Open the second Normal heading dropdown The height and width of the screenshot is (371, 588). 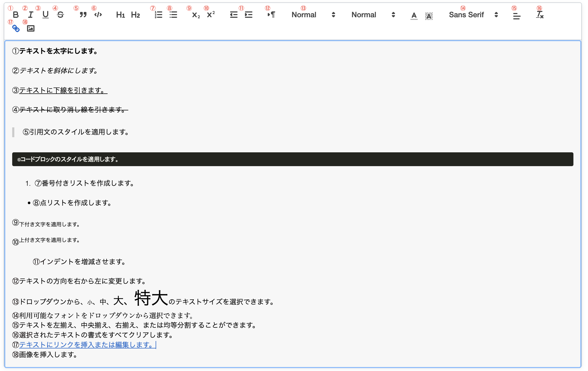click(x=373, y=15)
